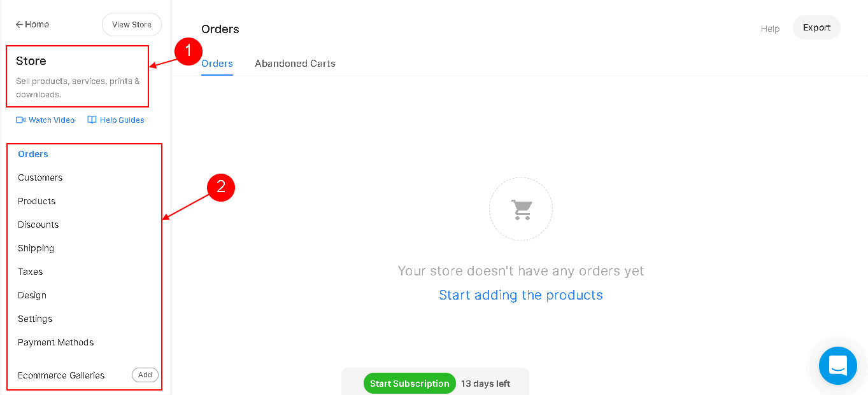868x395 pixels.
Task: Switch to the Abandoned Carts tab
Action: (295, 64)
